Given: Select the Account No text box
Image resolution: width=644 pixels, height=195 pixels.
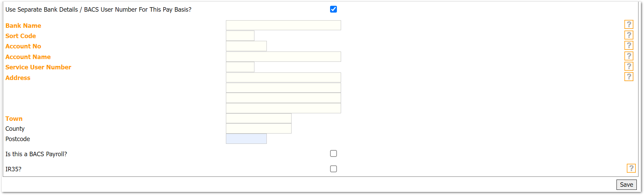Looking at the screenshot, I should coord(246,46).
